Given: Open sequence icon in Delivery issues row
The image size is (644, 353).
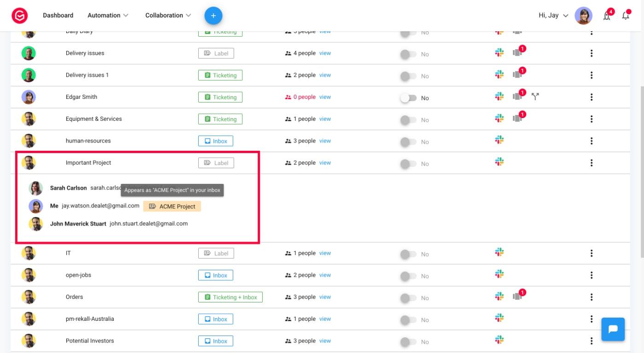Looking at the screenshot, I should [x=518, y=52].
